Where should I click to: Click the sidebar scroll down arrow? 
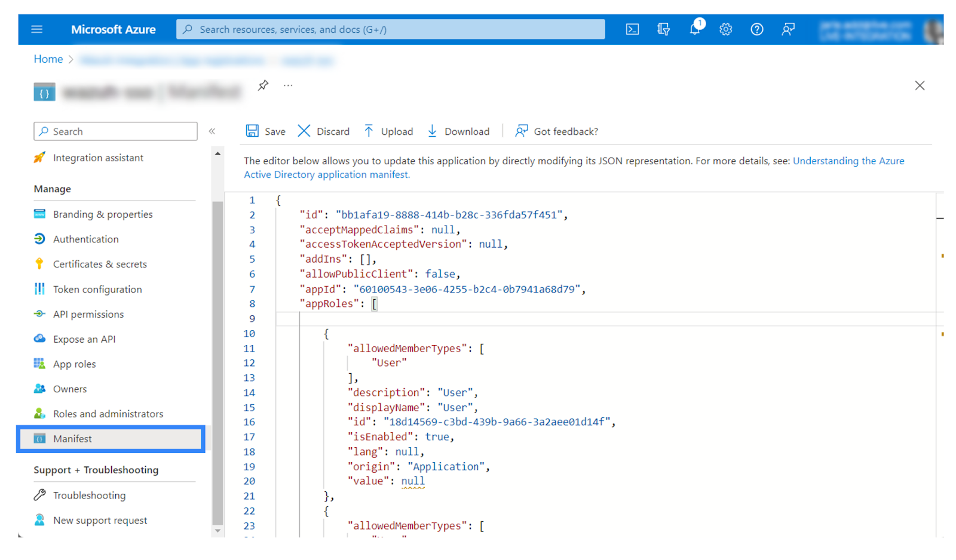point(217,531)
